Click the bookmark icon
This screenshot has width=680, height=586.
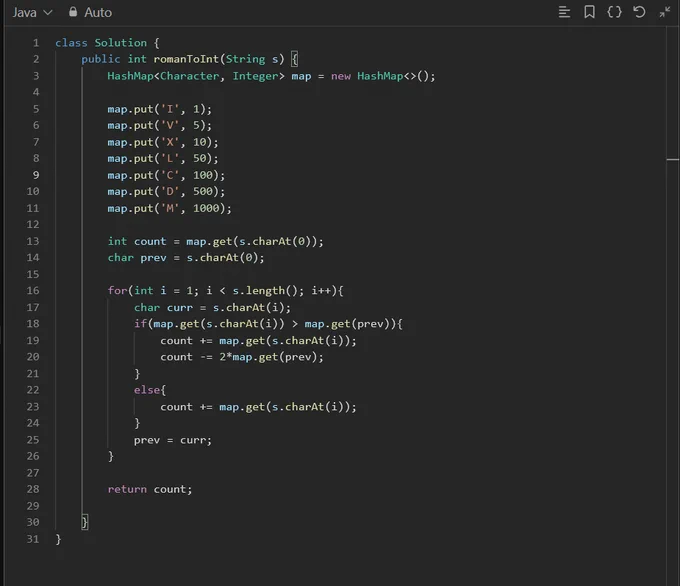pyautogui.click(x=589, y=12)
